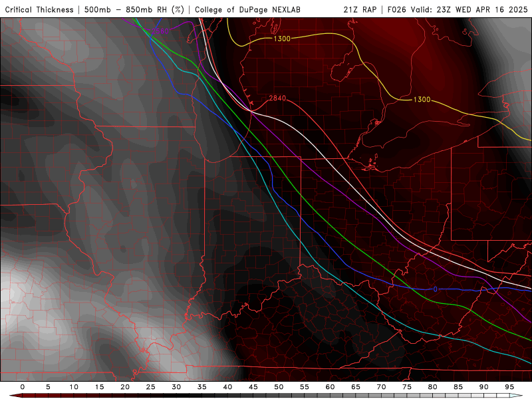This screenshot has width=532, height=399.
Task: Click the "15" colorbar tick label
Action: (99, 387)
